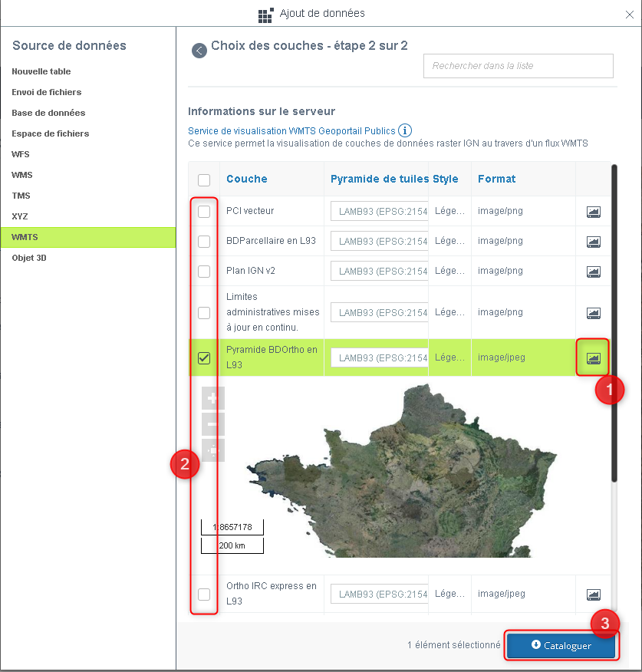Open tile pyramid dropdown for Ortho IRC express
This screenshot has height=672, width=642.
click(379, 594)
